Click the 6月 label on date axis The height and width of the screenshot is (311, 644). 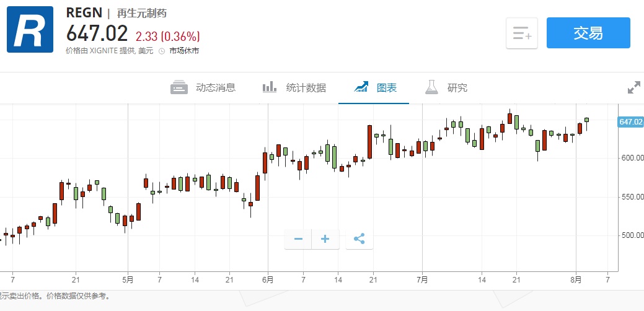pyautogui.click(x=268, y=279)
